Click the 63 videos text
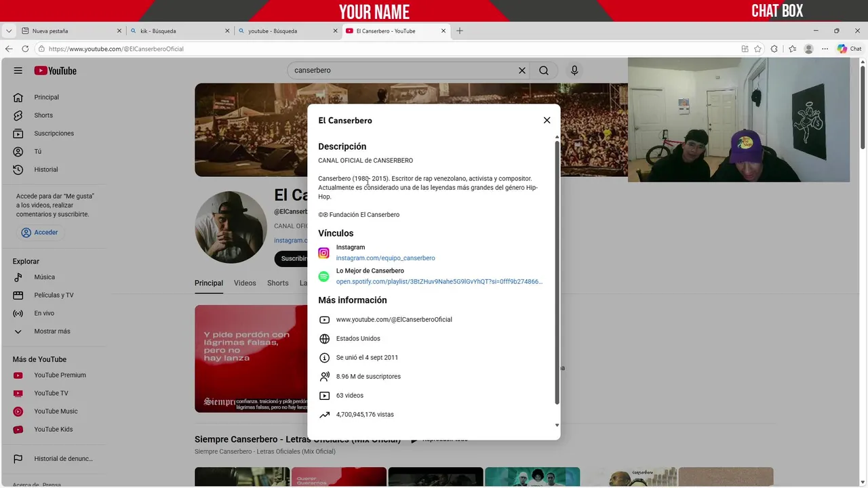 [x=350, y=395]
